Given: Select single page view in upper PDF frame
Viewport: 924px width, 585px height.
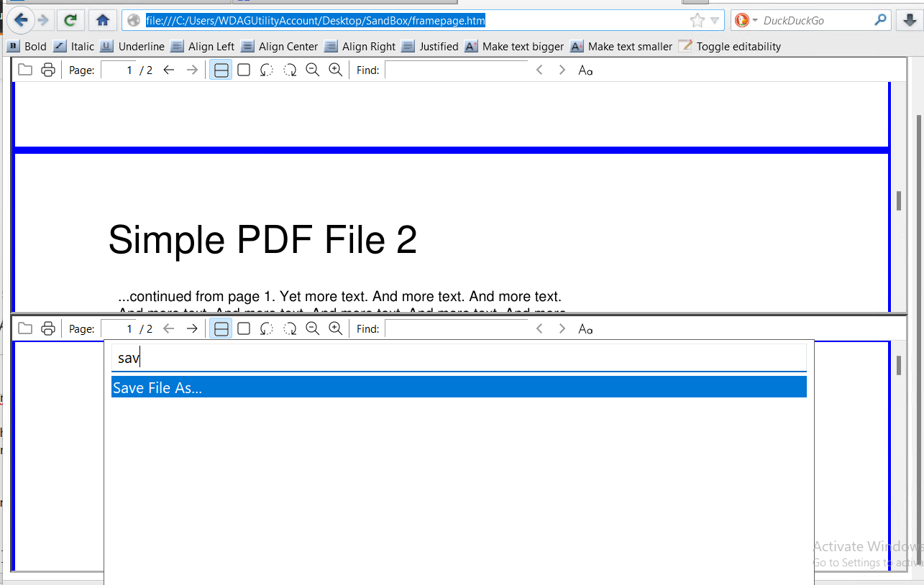Looking at the screenshot, I should point(244,70).
